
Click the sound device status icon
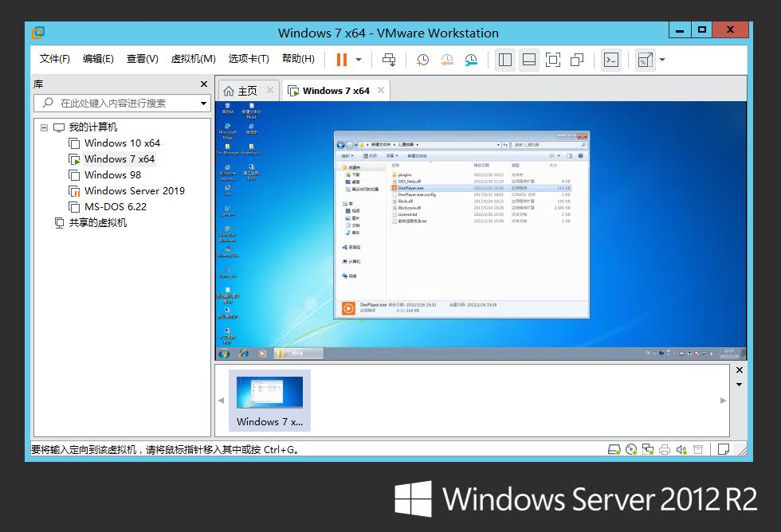[x=681, y=450]
